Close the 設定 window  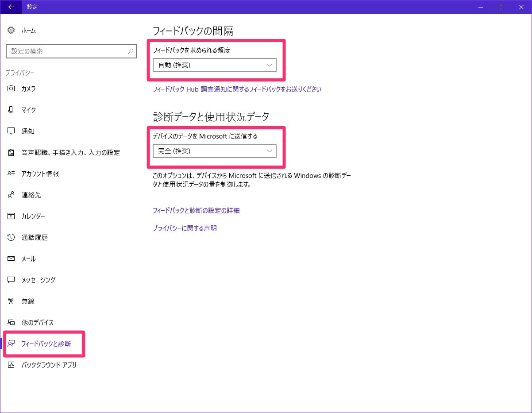pyautogui.click(x=521, y=7)
